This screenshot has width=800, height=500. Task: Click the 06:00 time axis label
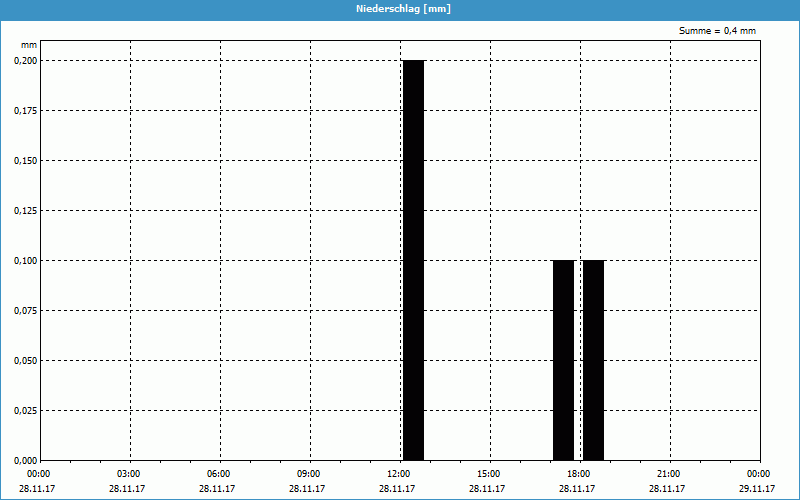218,474
